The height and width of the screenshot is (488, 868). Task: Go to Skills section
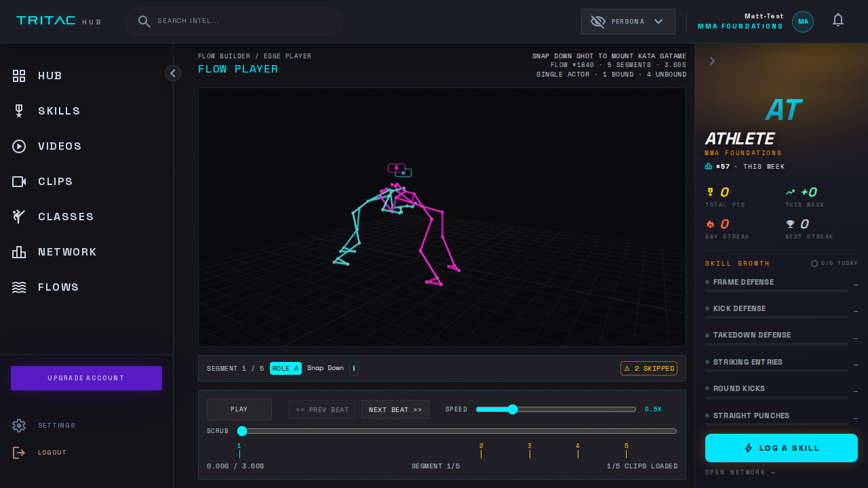pyautogui.click(x=86, y=111)
